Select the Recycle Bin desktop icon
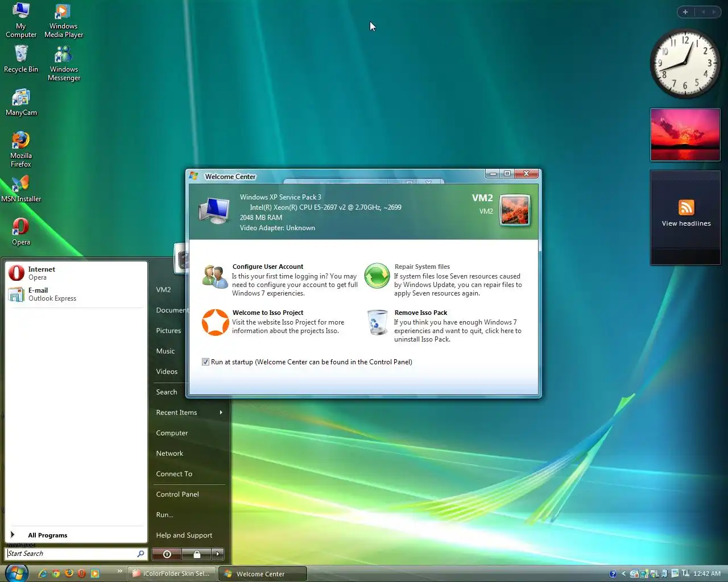The image size is (728, 582). coord(21,59)
